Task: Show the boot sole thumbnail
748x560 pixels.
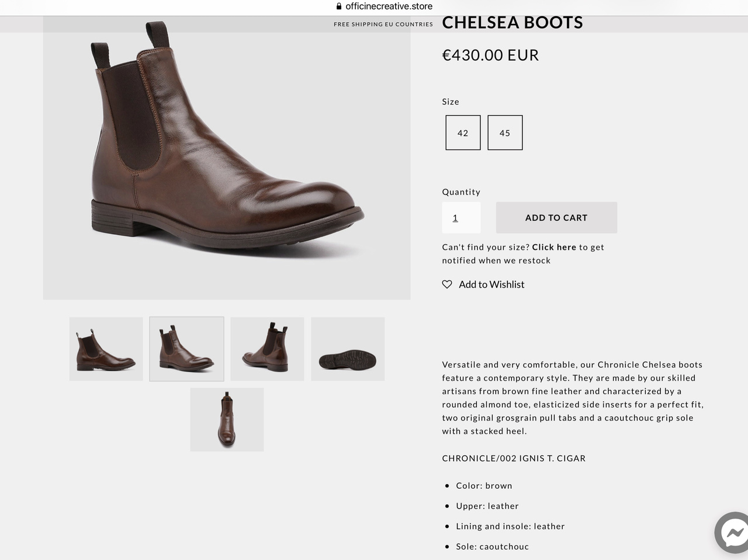Action: 348,349
